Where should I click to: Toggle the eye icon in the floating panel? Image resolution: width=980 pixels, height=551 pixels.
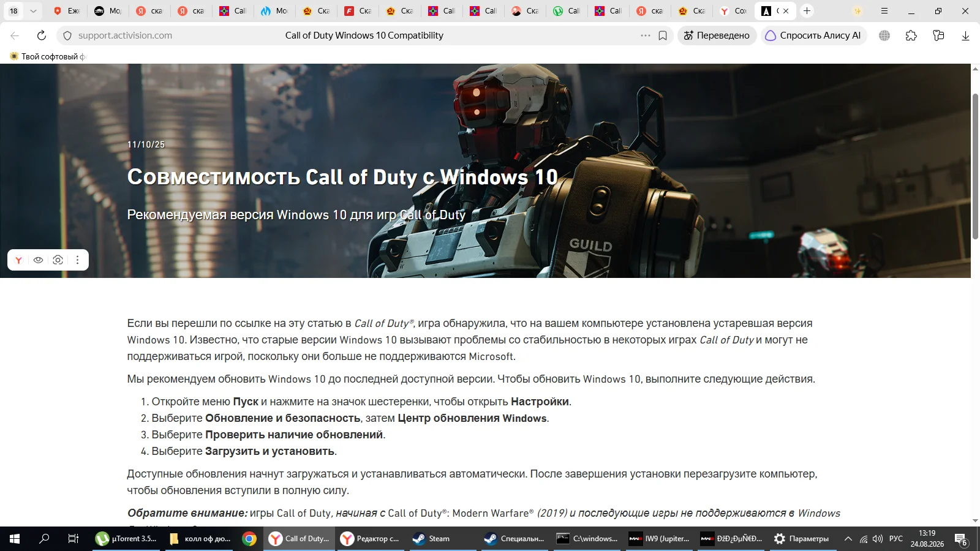[x=39, y=260]
